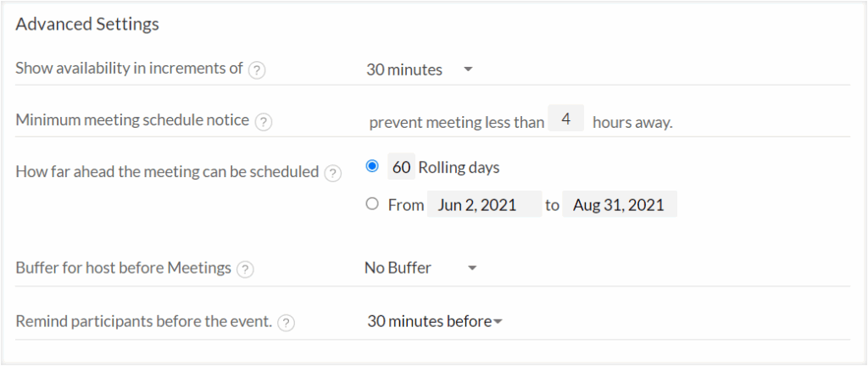Open the 30 minutes increments dropdown
The width and height of the screenshot is (868, 366).
pyautogui.click(x=420, y=70)
